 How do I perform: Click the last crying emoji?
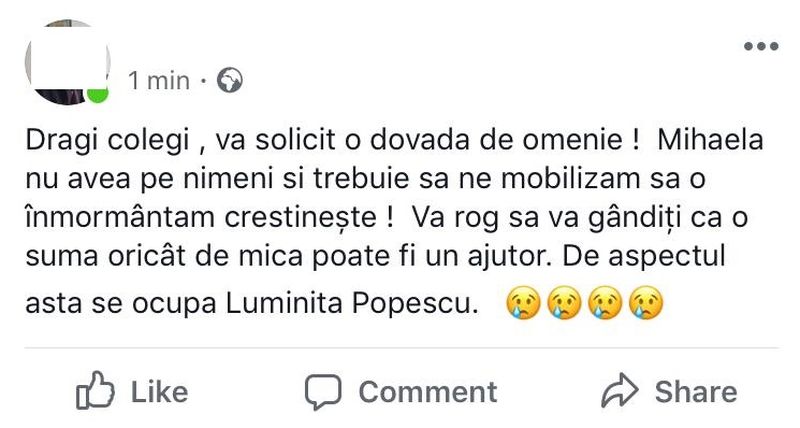point(645,301)
